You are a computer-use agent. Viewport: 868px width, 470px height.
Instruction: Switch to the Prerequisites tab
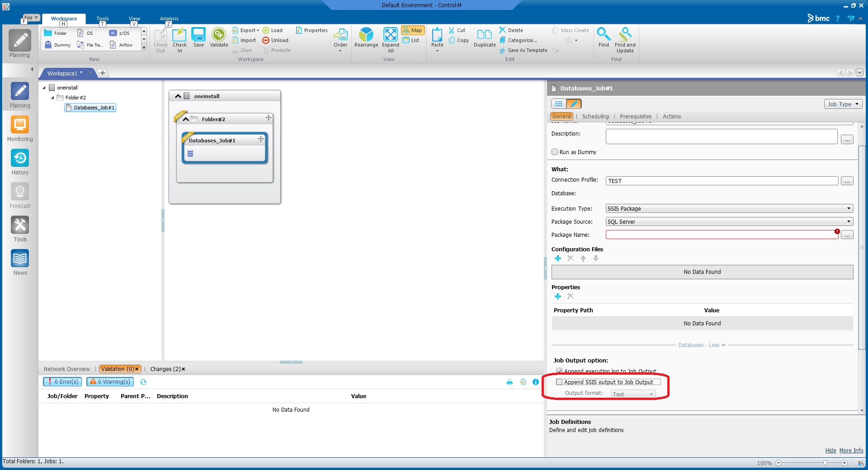click(x=636, y=117)
